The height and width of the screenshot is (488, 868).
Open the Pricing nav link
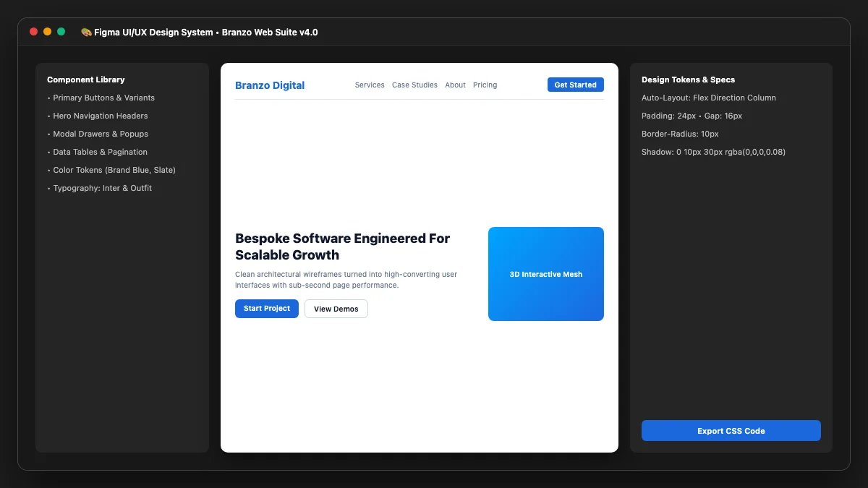point(485,85)
